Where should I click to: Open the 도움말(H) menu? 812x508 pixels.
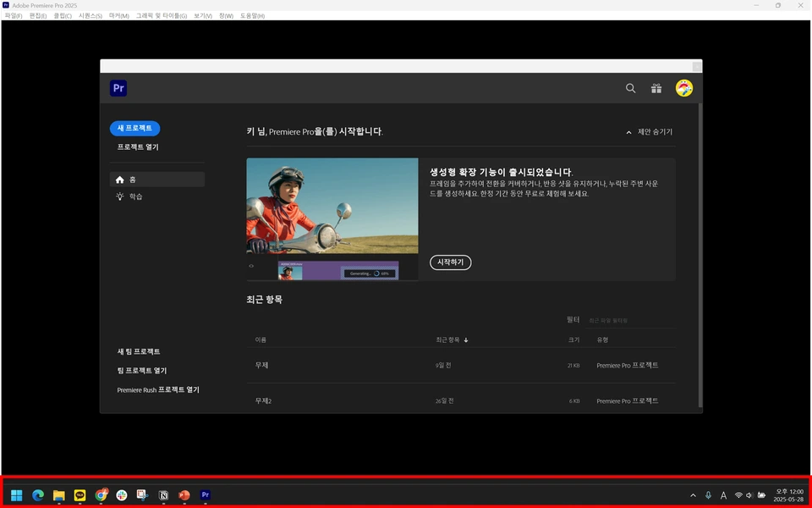pos(252,16)
